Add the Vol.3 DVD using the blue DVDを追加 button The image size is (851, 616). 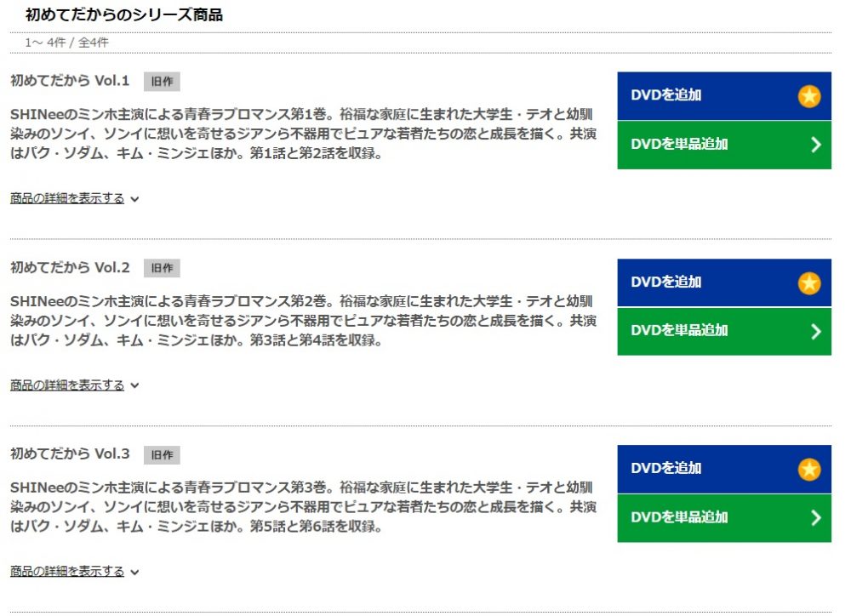click(x=724, y=469)
